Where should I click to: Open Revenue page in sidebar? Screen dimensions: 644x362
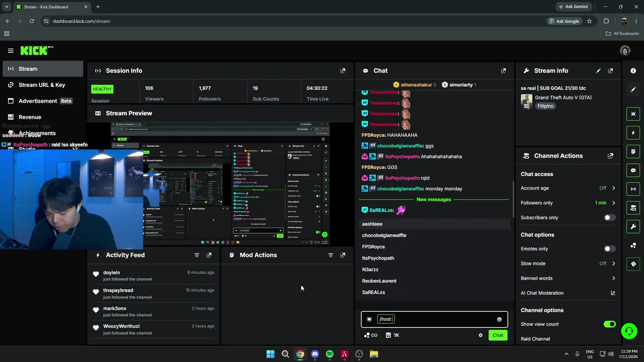click(x=43, y=117)
